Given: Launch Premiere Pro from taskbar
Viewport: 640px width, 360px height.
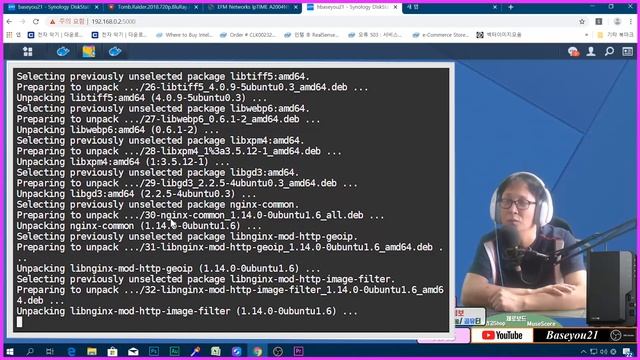Looking at the screenshot, I should [x=298, y=351].
